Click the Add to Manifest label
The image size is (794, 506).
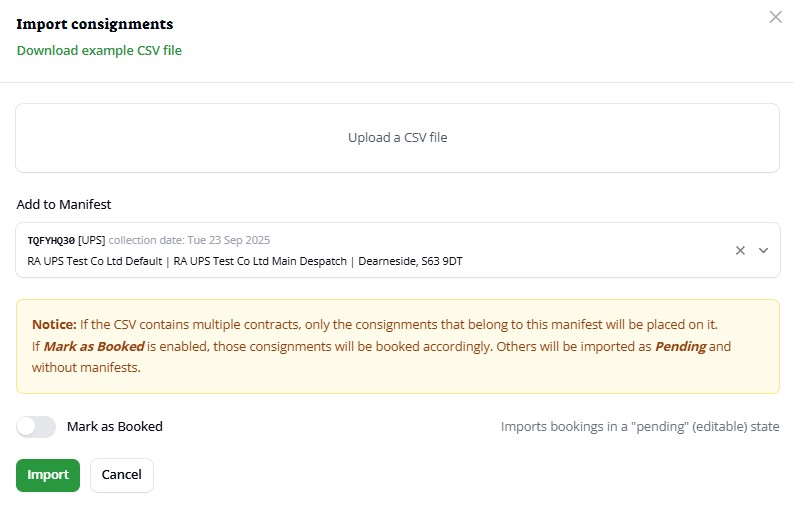click(x=64, y=204)
